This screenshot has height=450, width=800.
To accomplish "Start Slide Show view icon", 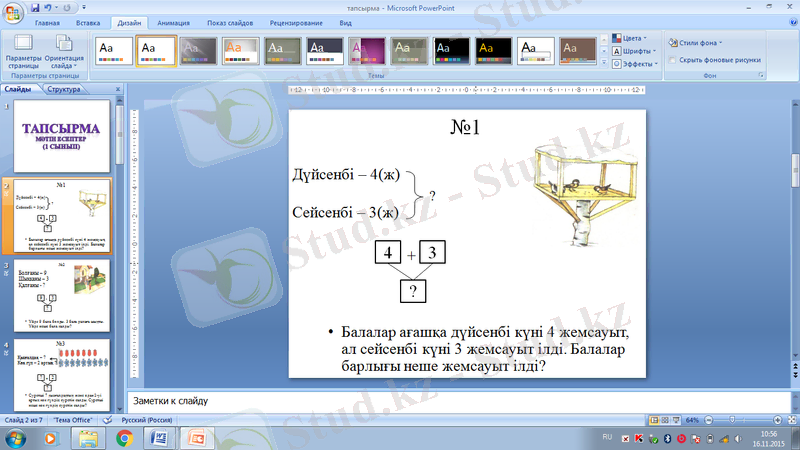I will coord(676,420).
